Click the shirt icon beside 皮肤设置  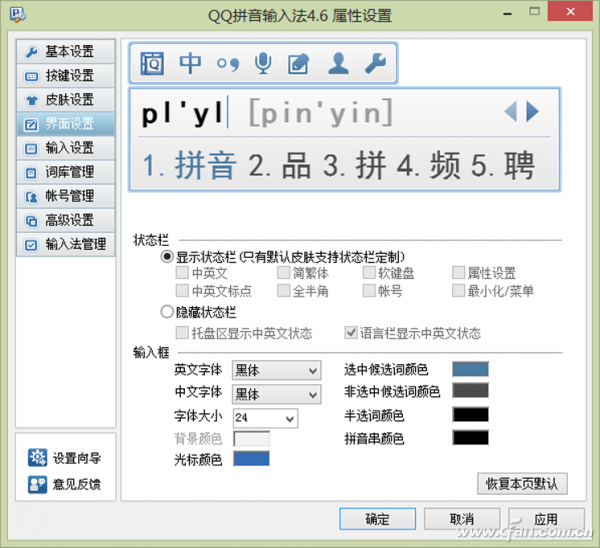pos(31,100)
